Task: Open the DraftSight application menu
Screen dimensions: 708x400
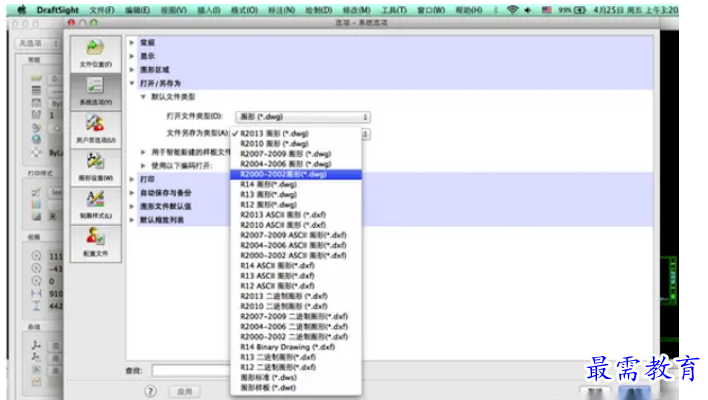Action: tap(57, 10)
